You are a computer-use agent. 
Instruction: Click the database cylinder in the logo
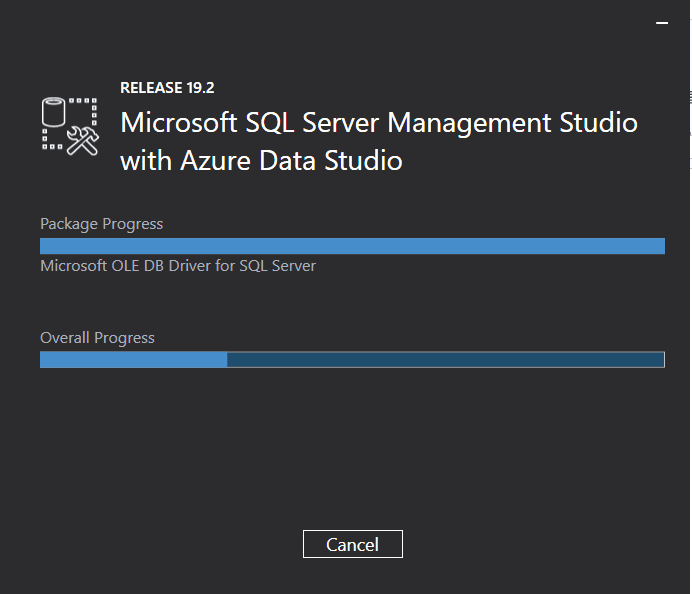click(x=54, y=110)
